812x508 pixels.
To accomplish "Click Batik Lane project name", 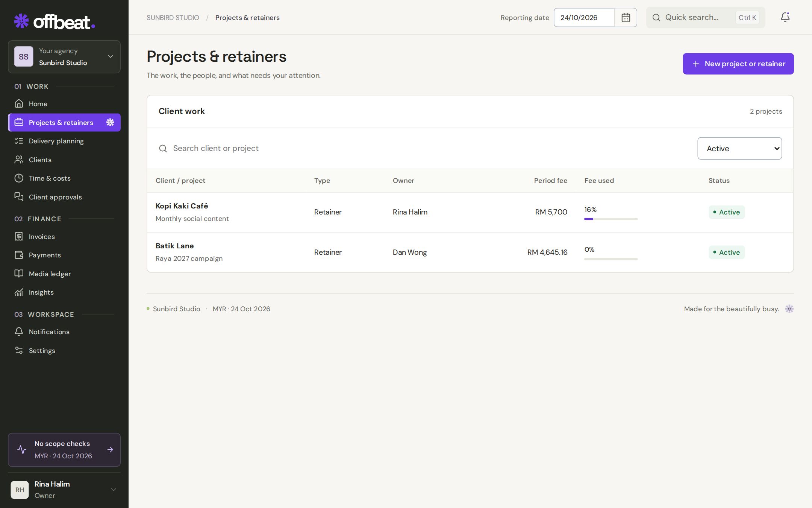I will (x=175, y=246).
